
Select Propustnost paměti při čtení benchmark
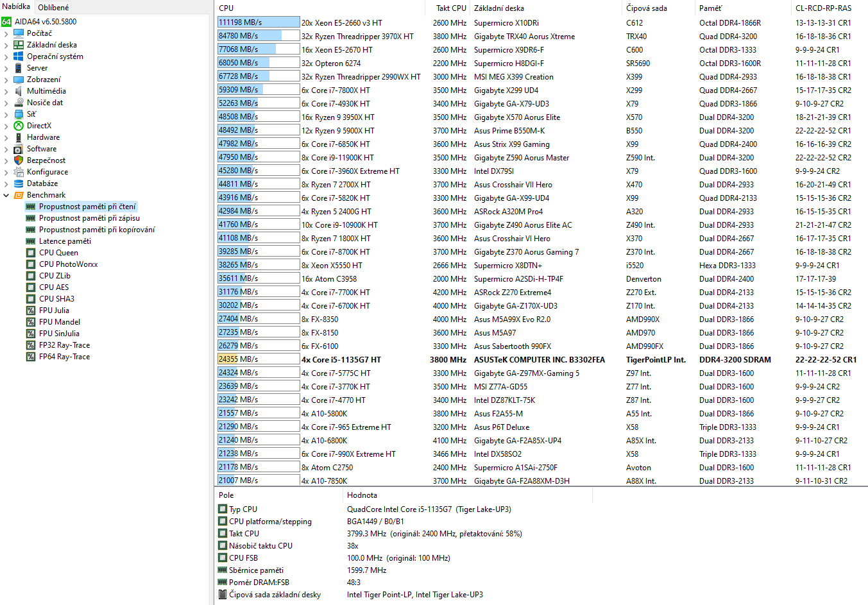87,207
